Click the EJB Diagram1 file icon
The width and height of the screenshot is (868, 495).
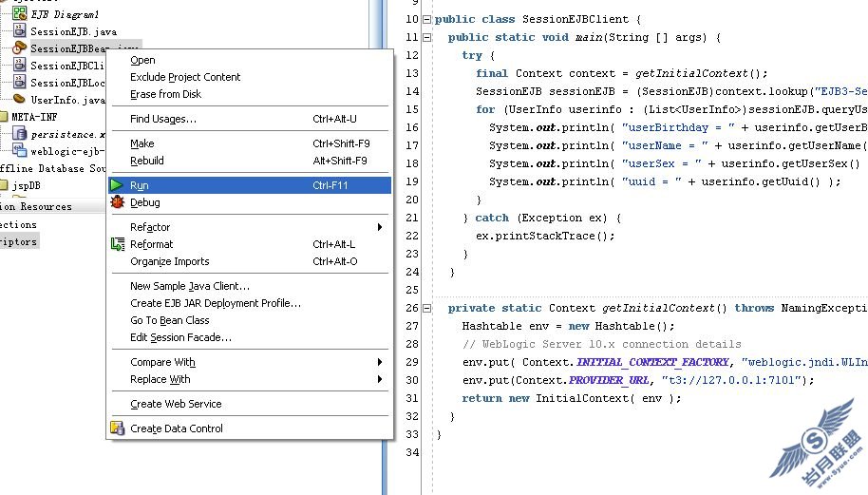click(19, 13)
